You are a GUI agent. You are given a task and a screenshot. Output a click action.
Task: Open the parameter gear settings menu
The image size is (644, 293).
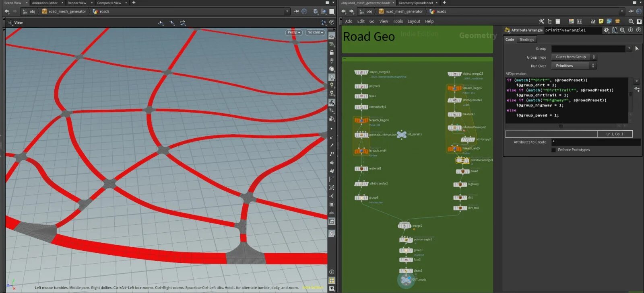coord(606,30)
